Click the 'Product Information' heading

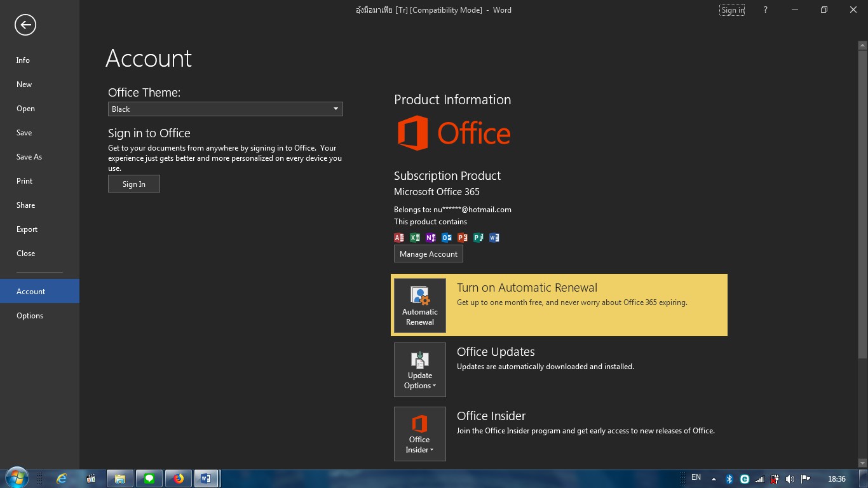[x=452, y=100]
